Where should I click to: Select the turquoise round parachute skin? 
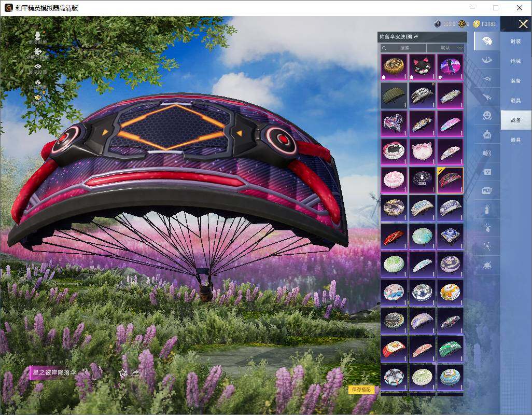click(422, 237)
